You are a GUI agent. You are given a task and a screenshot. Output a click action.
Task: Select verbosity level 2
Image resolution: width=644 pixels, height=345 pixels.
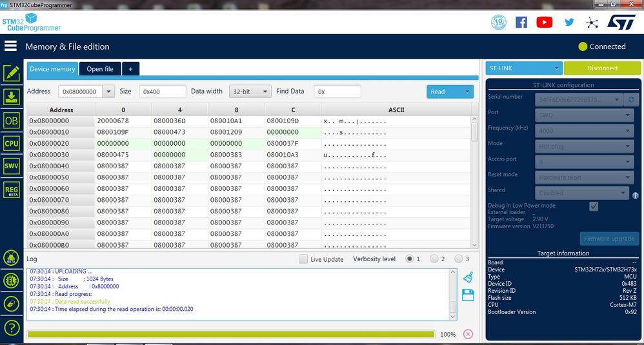coord(434,259)
